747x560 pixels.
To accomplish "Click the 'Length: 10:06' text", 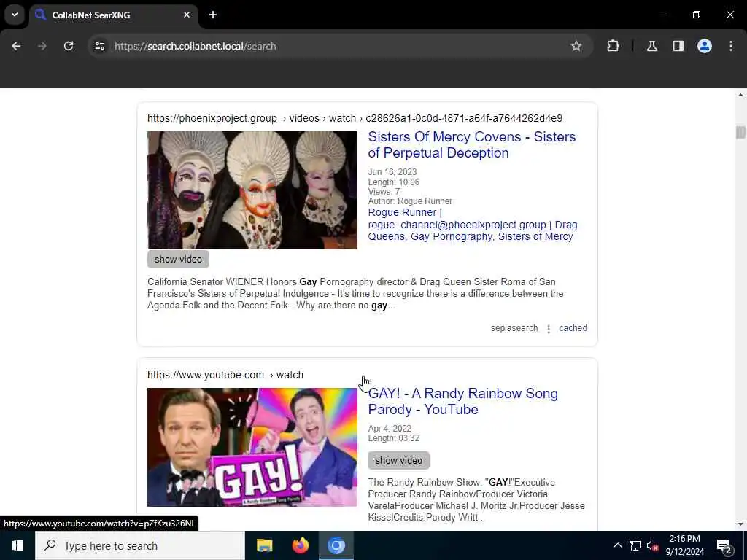I will point(393,182).
